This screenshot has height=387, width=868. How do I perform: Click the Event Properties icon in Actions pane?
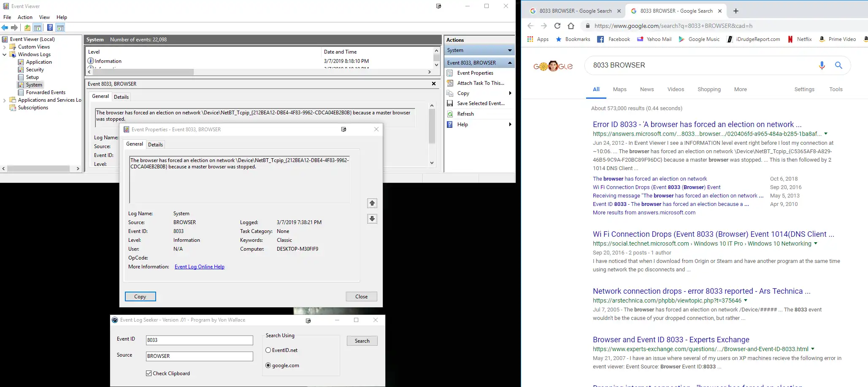tap(450, 73)
